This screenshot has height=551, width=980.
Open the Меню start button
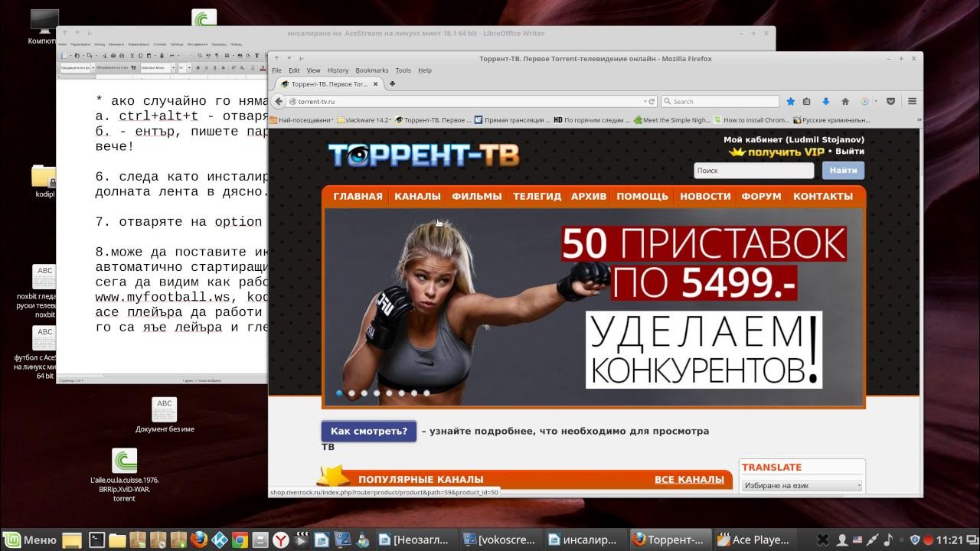30,540
